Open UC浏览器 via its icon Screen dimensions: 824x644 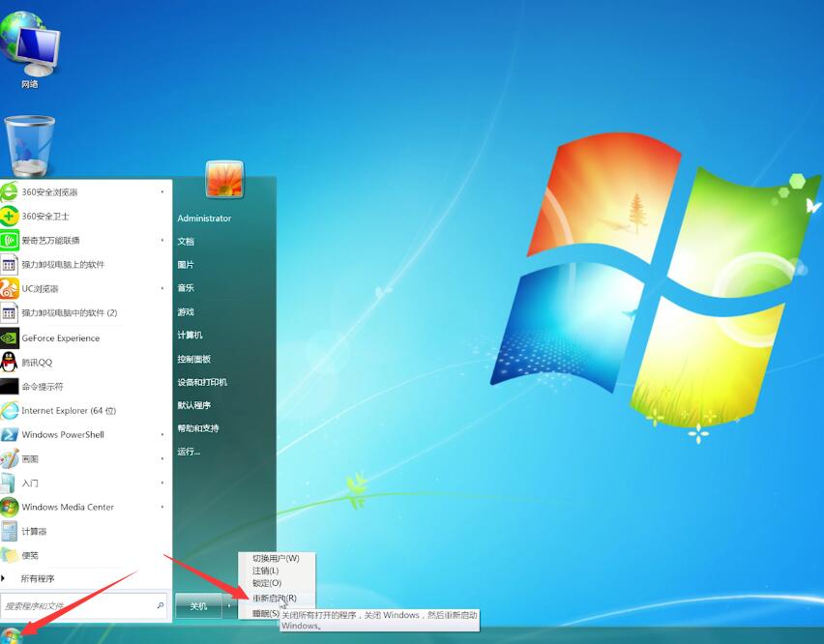pos(9,289)
